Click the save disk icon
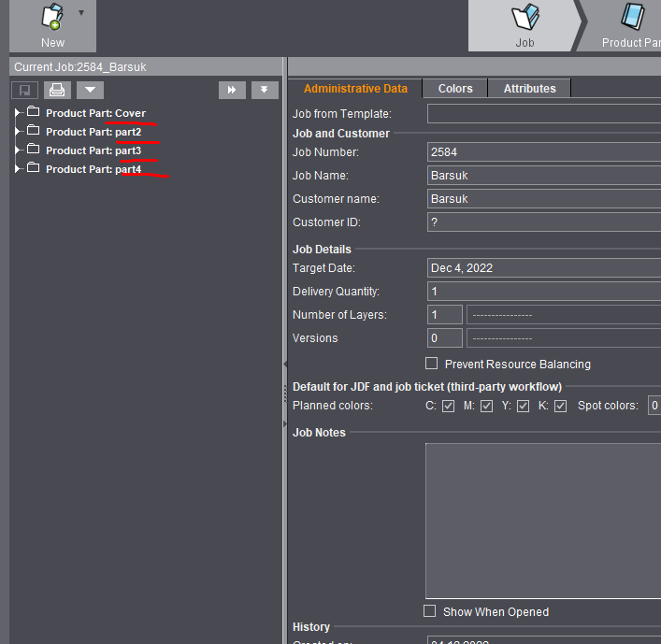The height and width of the screenshot is (644, 661). (24, 90)
